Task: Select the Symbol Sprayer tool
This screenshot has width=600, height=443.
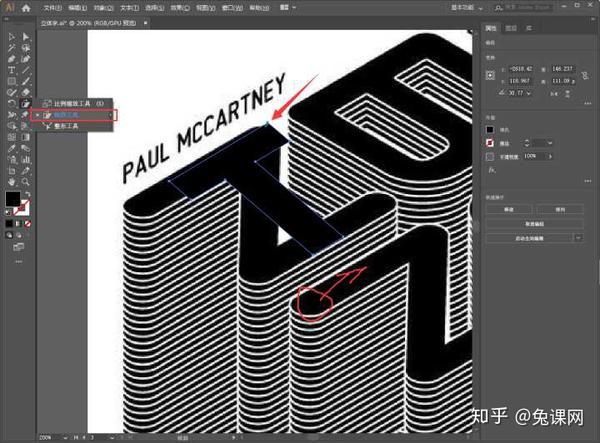Action: 11,160
